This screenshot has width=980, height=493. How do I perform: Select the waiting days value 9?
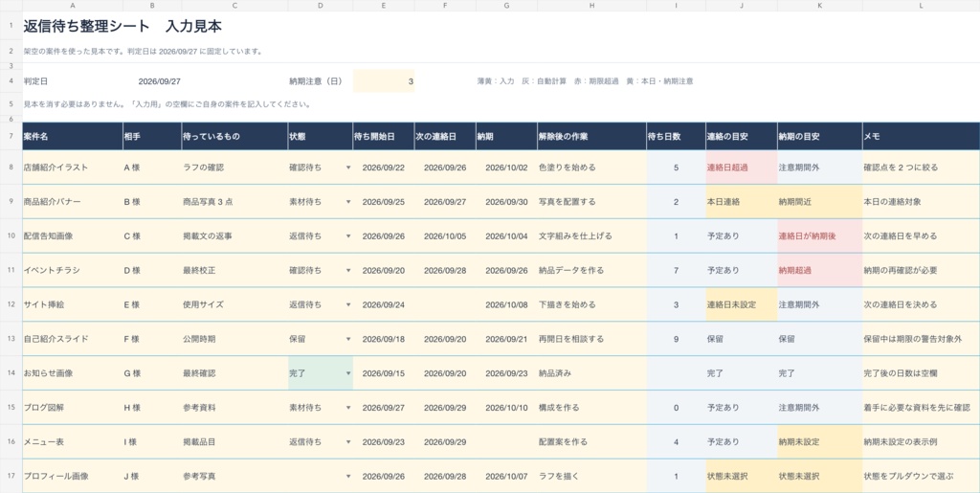coord(676,339)
